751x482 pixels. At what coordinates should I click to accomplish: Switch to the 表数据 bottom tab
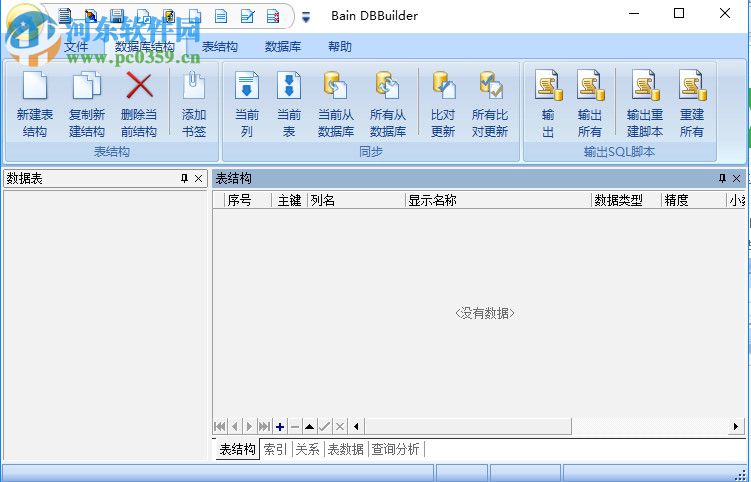[345, 449]
